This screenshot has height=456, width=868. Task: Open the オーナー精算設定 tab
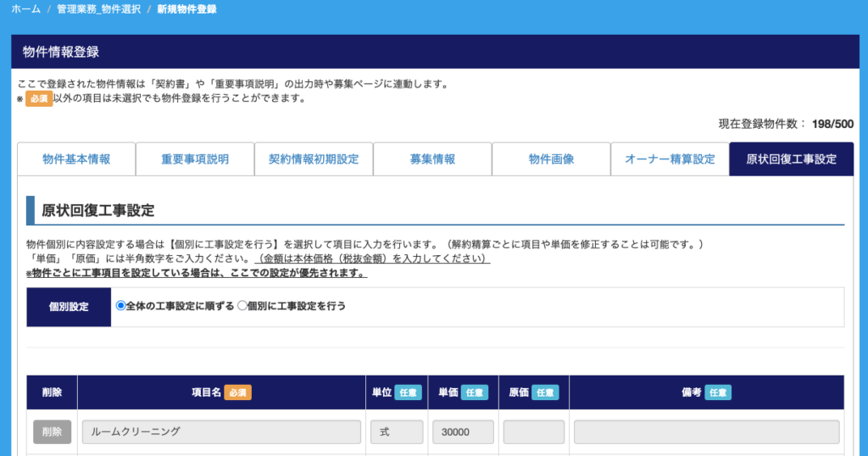670,159
